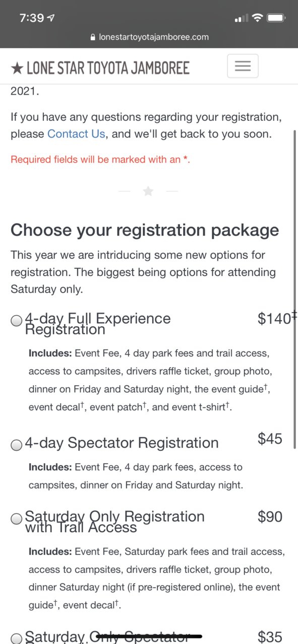Tap the battery status icon
298x644 pixels.
276,18
